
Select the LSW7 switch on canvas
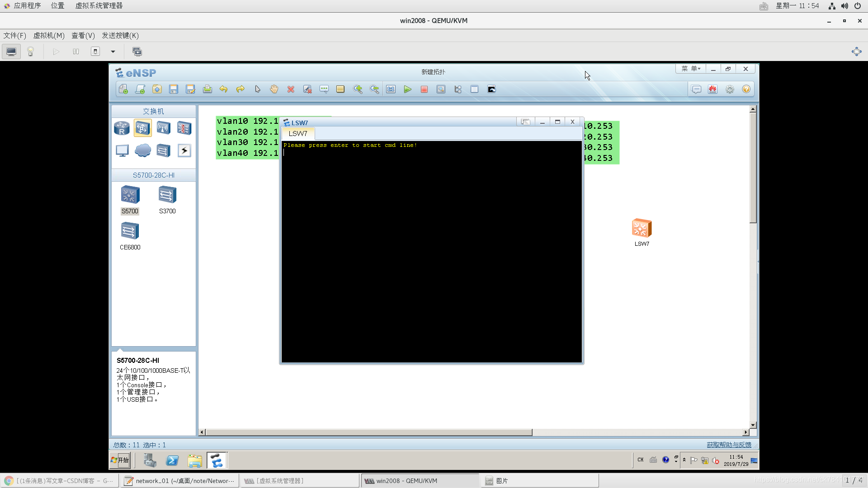(642, 229)
